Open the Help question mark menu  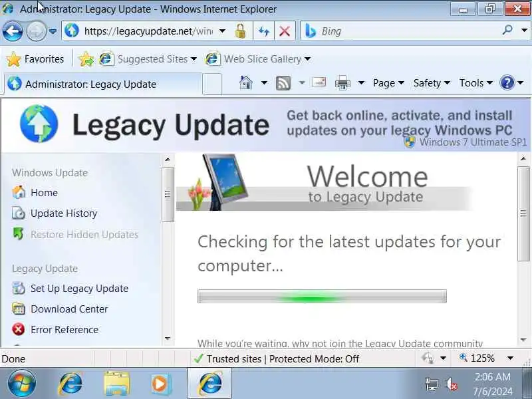point(511,82)
